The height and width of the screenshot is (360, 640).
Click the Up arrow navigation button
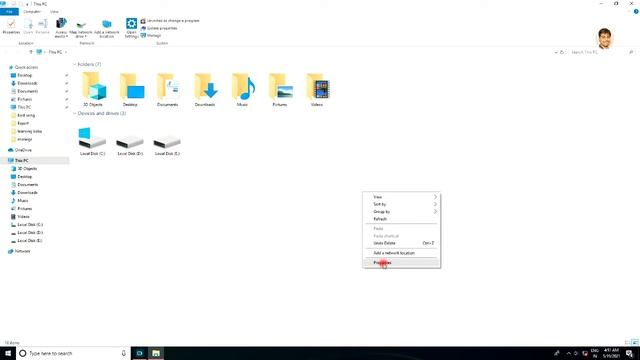(x=31, y=52)
